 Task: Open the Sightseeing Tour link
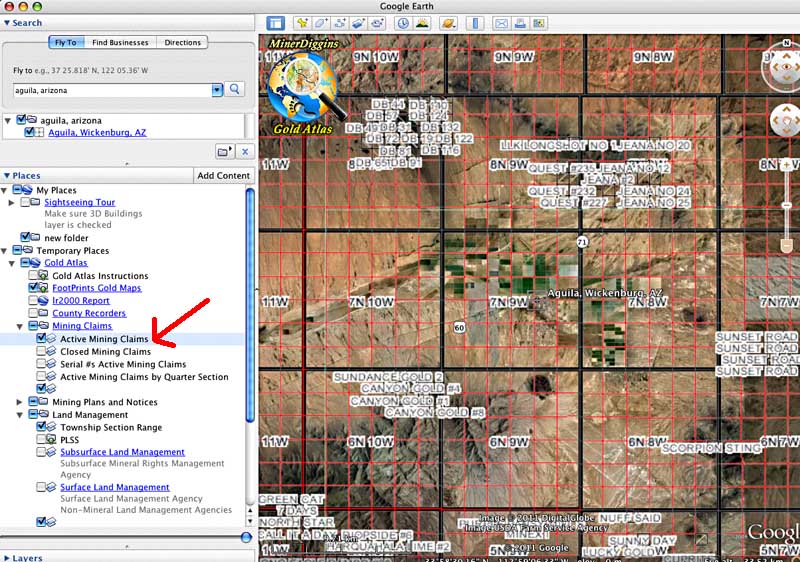80,202
